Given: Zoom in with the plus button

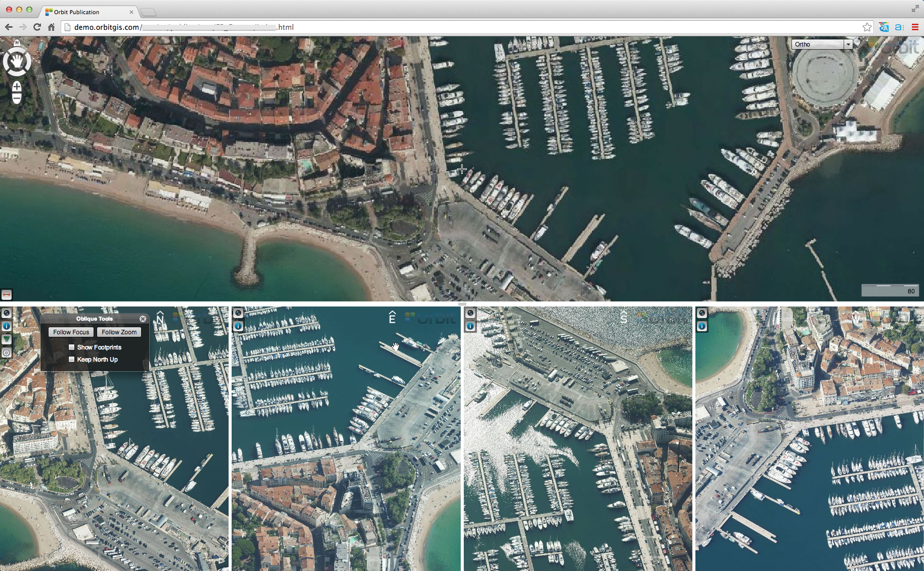Looking at the screenshot, I should click(x=17, y=87).
